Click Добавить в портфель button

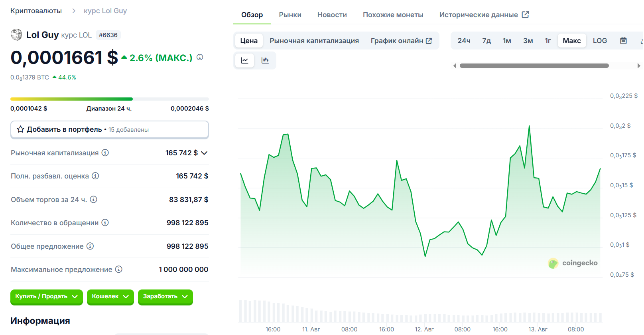(x=110, y=129)
